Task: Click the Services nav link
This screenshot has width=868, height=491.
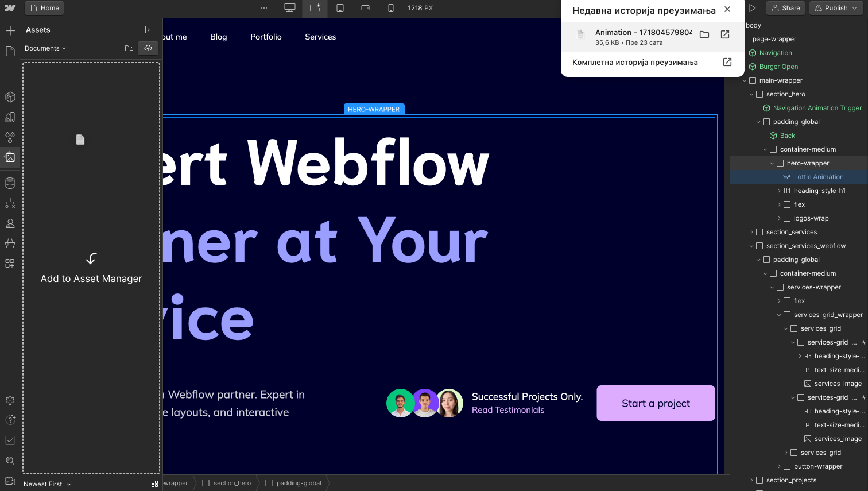Action: 320,37
